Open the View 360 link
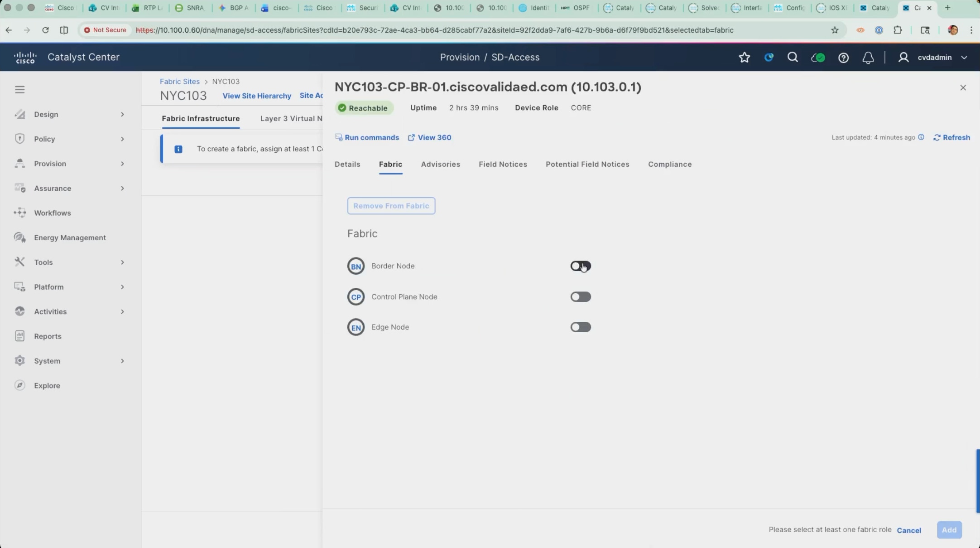 point(429,137)
